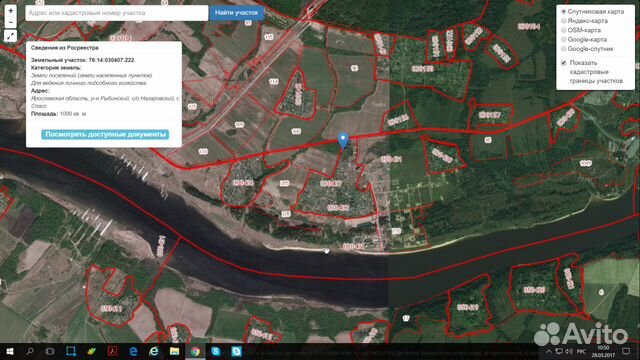Click the blue location pin marker
The width and height of the screenshot is (640, 360).
(343, 140)
